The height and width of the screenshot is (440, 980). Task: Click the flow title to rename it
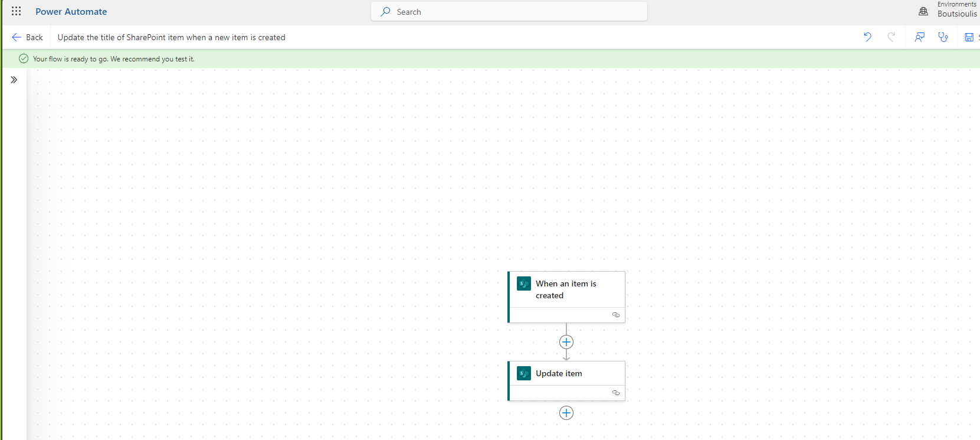(x=171, y=37)
